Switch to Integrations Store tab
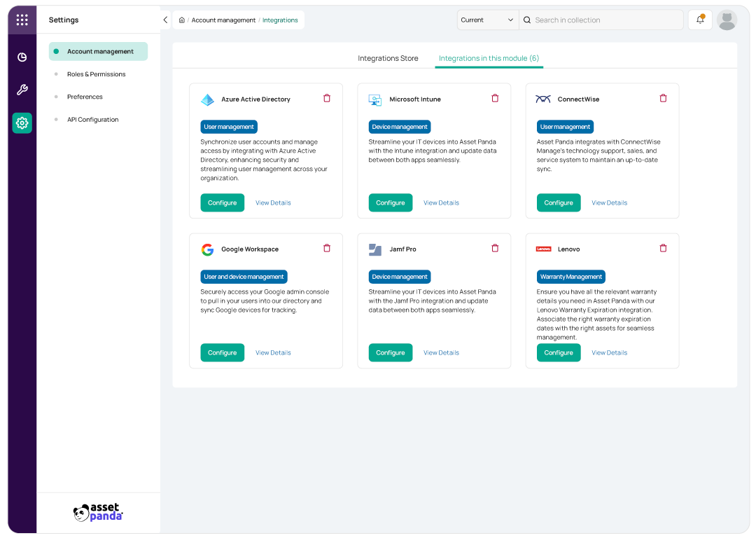The height and width of the screenshot is (538, 756). [x=388, y=58]
